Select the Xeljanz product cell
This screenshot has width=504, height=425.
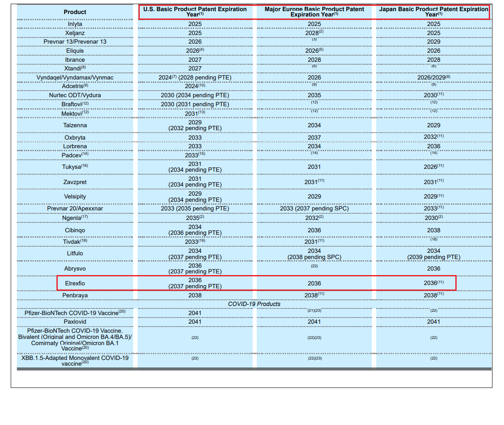[x=75, y=33]
